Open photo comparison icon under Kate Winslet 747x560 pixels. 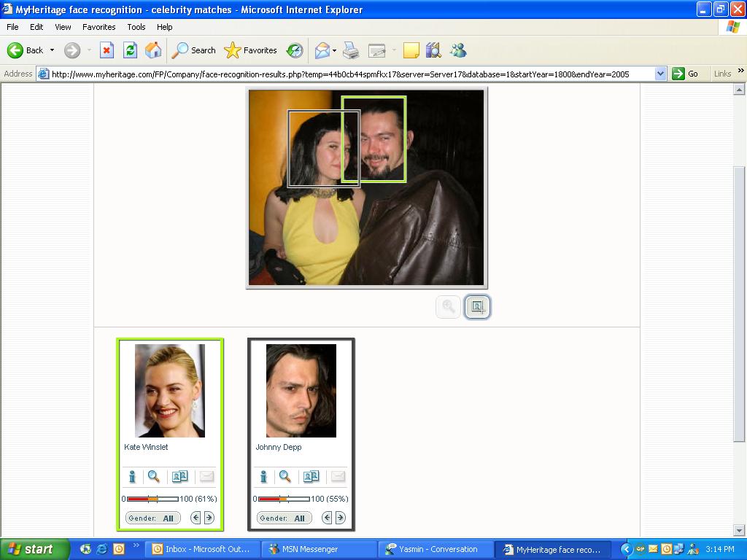179,477
